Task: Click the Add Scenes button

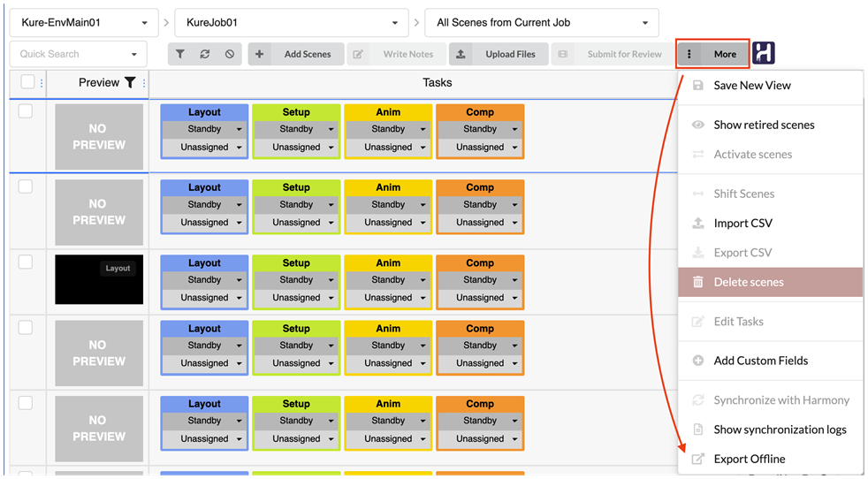Action: [294, 54]
